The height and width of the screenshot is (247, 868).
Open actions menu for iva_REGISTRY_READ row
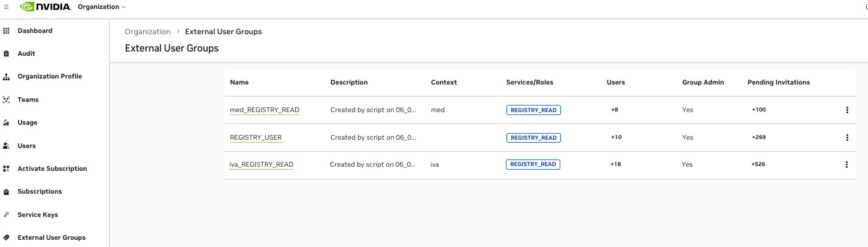tap(846, 164)
